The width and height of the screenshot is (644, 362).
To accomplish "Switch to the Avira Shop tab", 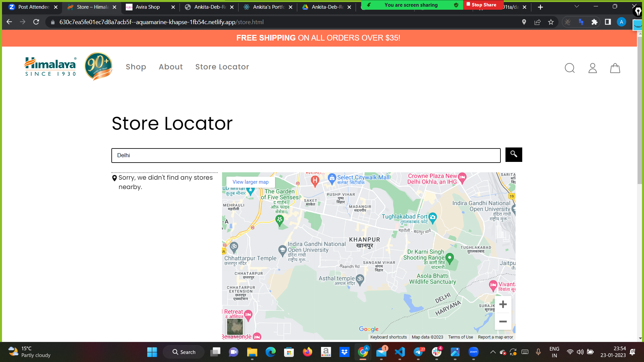I will (x=148, y=7).
